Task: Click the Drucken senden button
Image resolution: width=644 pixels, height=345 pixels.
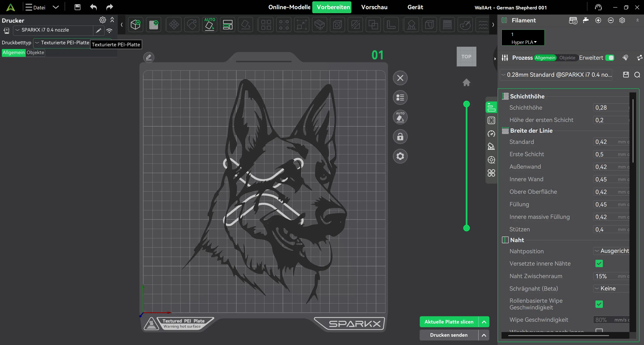Action: pos(449,335)
